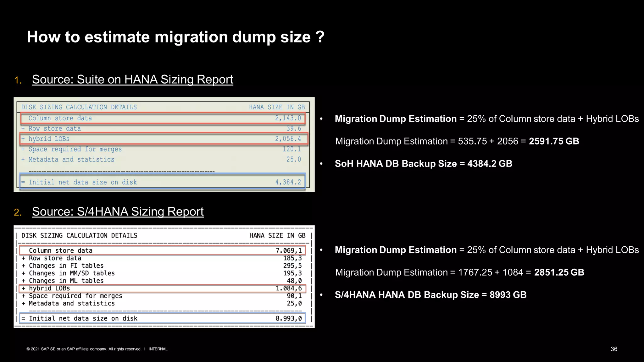Click the 7.069,1 column store value
Image resolution: width=644 pixels, height=362 pixels.
click(289, 250)
